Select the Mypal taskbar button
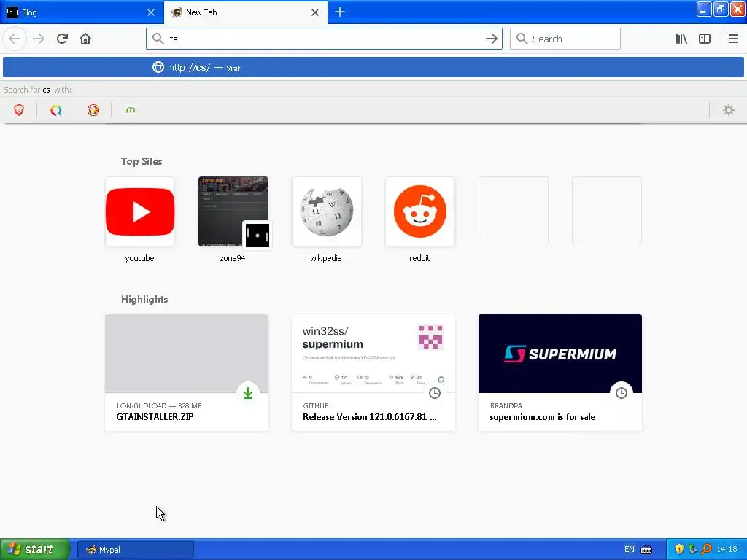This screenshot has height=560, width=747. [x=135, y=550]
